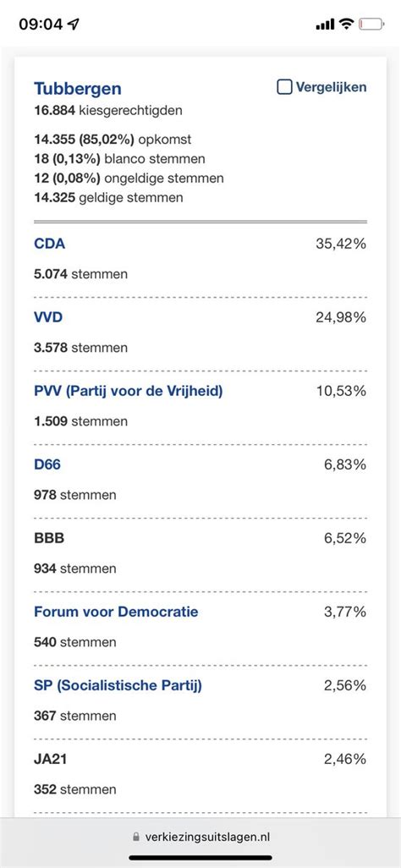Tap the home indicator bar at bottom
The image size is (401, 868).
(200, 858)
